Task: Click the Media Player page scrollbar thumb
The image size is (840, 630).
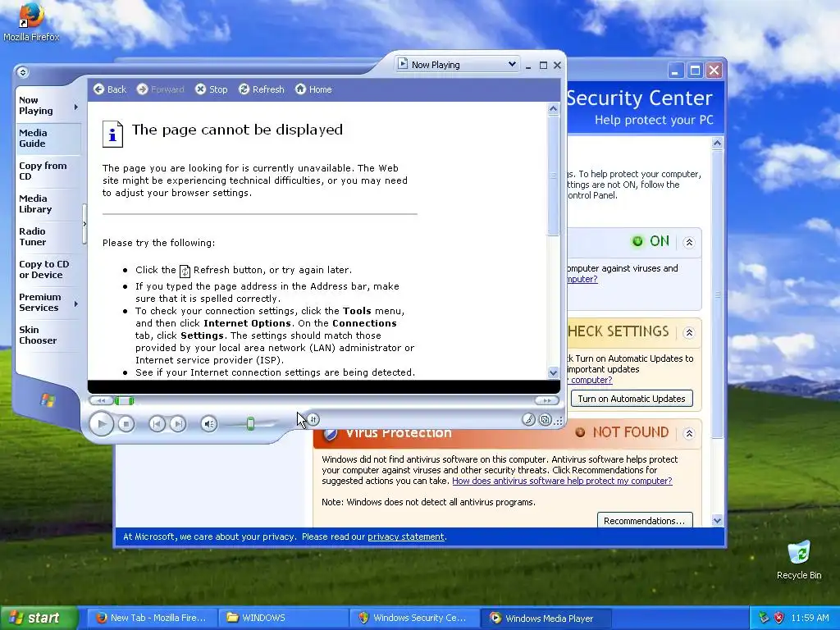Action: 554,176
